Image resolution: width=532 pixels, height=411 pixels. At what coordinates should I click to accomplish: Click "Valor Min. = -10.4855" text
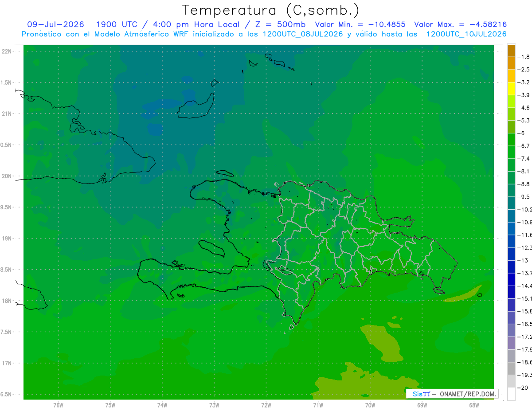[360, 24]
